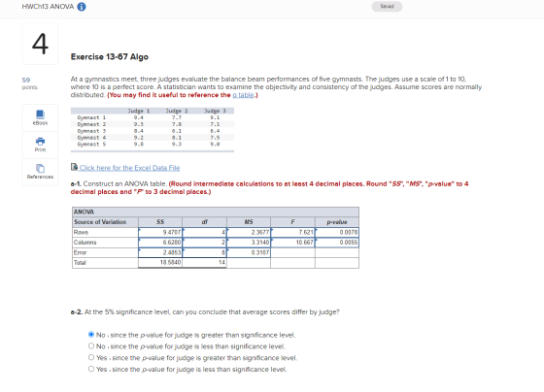This screenshot has height=392, width=544.
Task: Click the question number 4 box
Action: pyautogui.click(x=40, y=44)
